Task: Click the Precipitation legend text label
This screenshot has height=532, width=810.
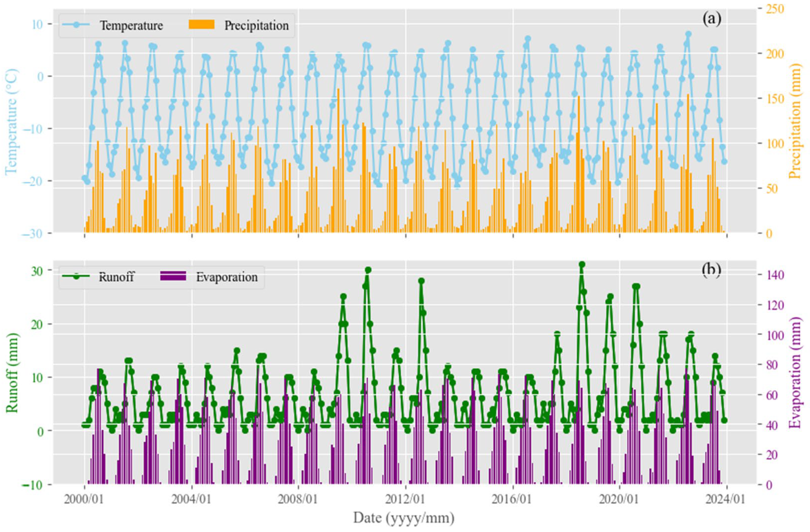Action: (x=256, y=26)
